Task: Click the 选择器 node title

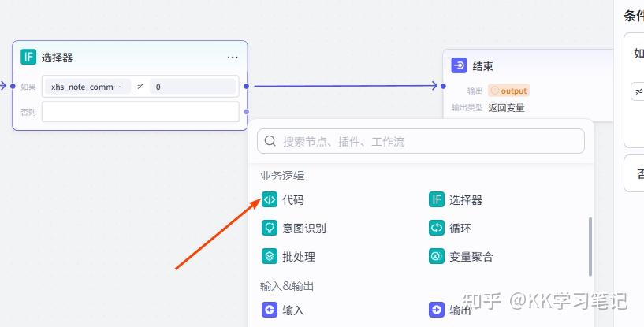Action: tap(57, 58)
